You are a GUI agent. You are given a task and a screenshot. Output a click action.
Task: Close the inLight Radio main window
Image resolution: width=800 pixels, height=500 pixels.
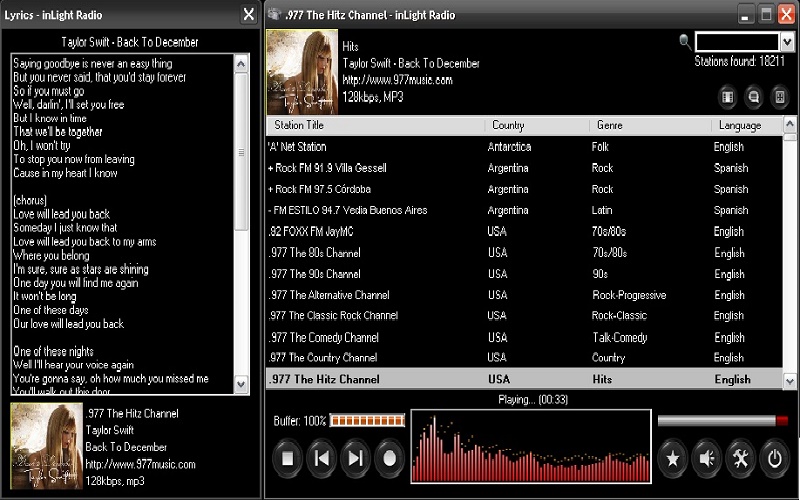coord(786,14)
